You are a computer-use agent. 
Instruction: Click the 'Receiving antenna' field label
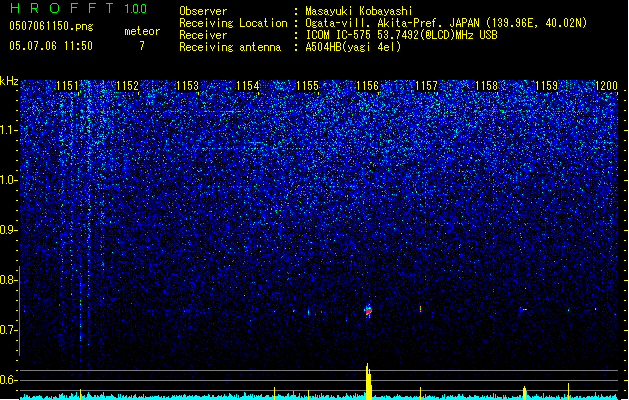[x=230, y=47]
